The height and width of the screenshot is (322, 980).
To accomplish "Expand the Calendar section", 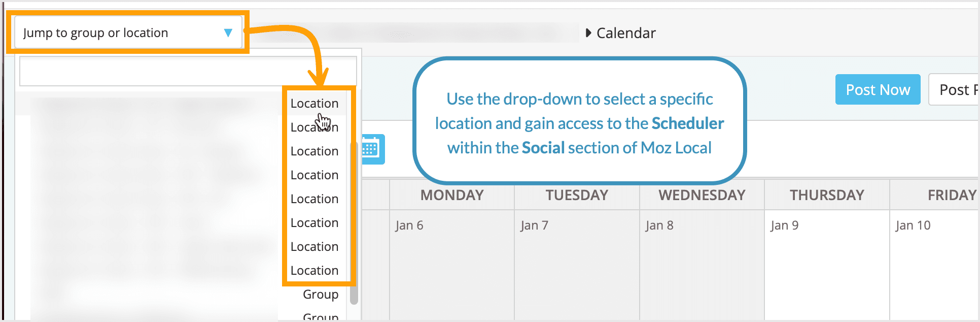I will tap(589, 33).
